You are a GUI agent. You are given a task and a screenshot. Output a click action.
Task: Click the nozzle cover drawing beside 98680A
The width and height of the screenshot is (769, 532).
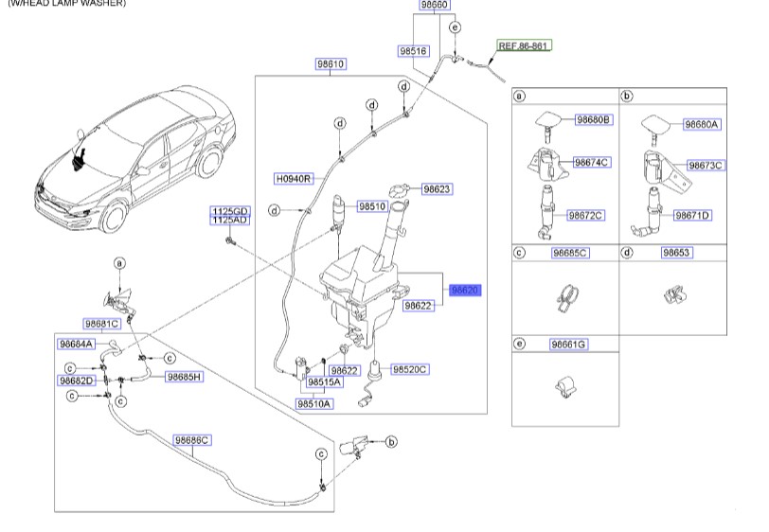(657, 130)
